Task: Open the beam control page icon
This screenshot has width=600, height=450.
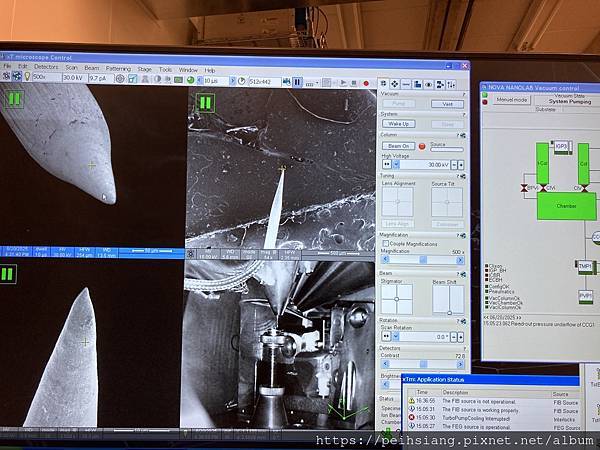Action: [383, 84]
